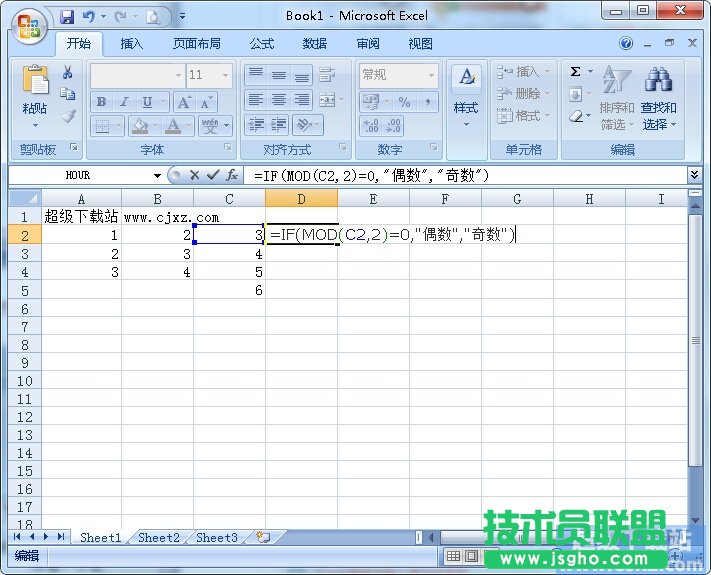Screen dimensions: 711x575
Task: Select column header G
Action: tap(517, 199)
